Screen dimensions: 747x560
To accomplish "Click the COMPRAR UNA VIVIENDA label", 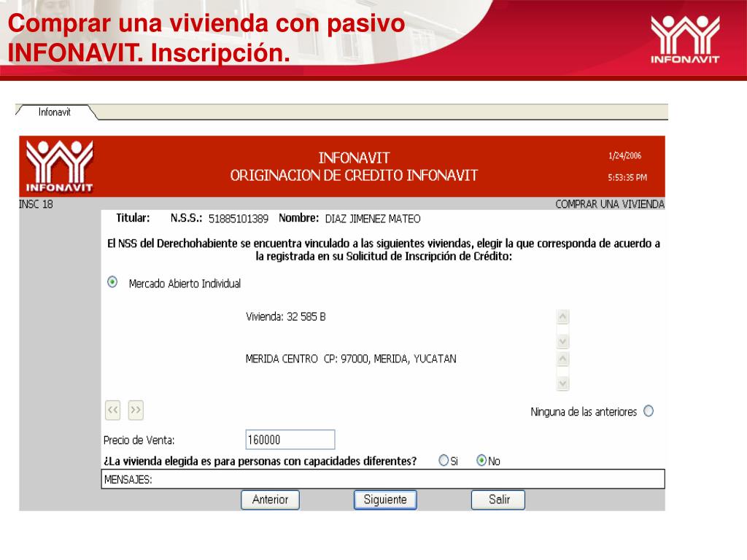I will [x=610, y=204].
